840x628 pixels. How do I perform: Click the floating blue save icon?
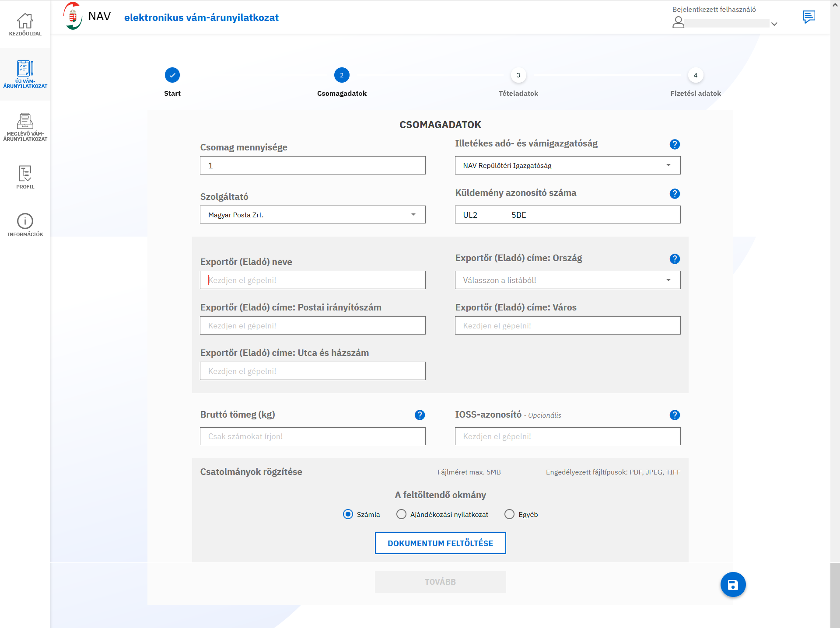pos(733,584)
